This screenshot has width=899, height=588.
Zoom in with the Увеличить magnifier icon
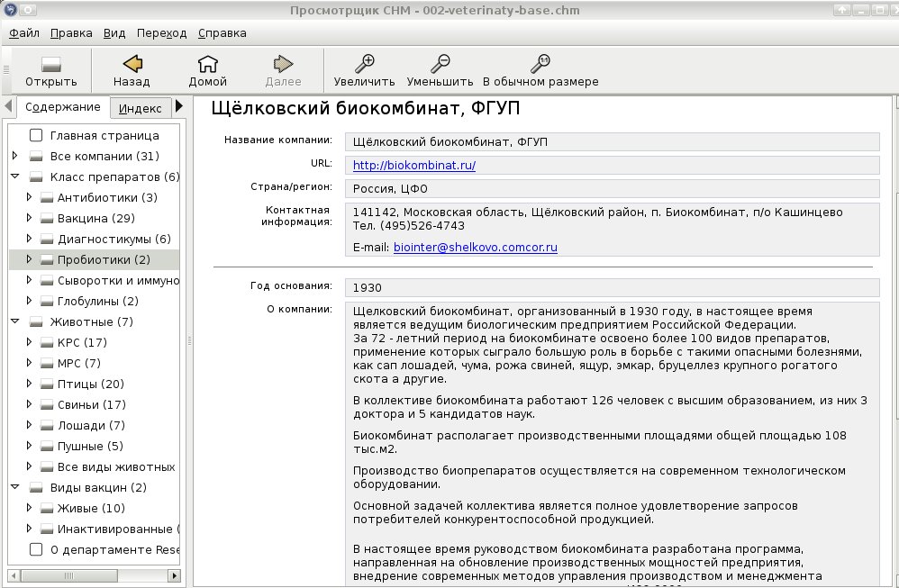click(365, 64)
